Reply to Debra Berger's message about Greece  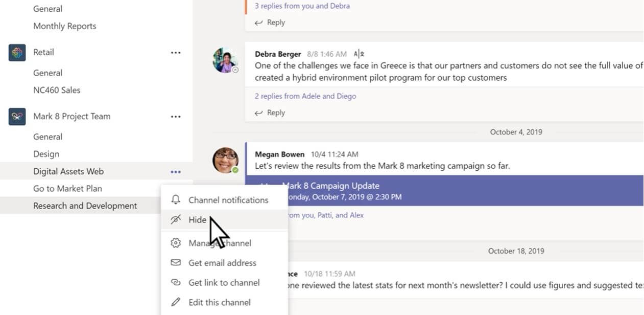click(x=270, y=112)
